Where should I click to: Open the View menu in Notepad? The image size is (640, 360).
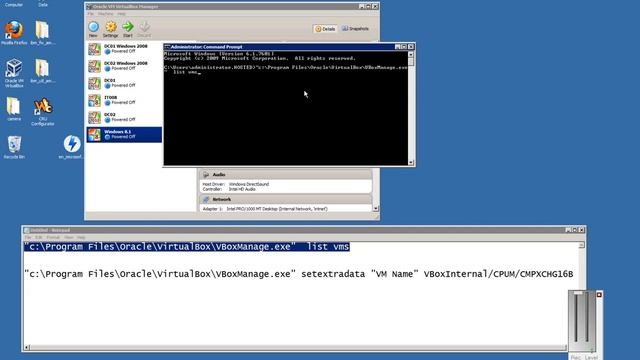click(x=69, y=237)
